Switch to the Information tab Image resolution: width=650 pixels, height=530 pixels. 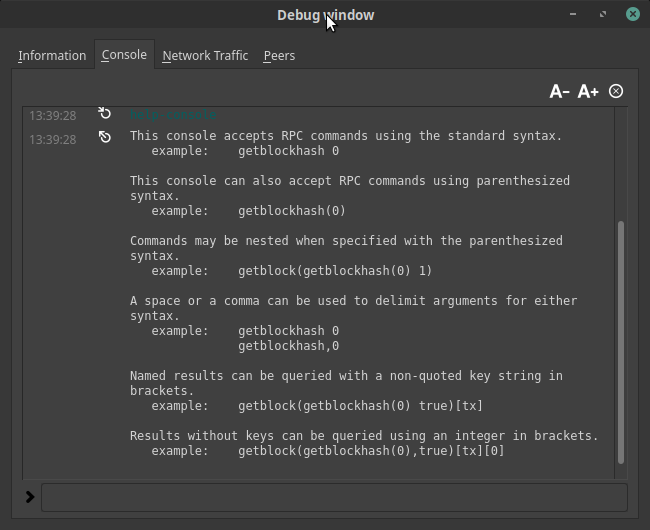(52, 56)
